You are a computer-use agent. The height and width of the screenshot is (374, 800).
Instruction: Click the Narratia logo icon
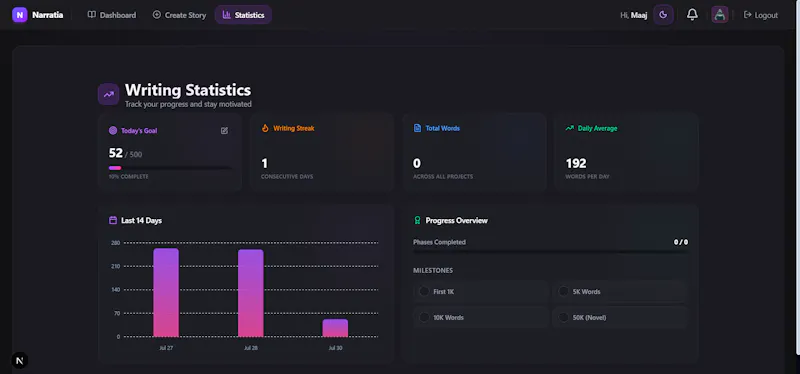pyautogui.click(x=19, y=15)
